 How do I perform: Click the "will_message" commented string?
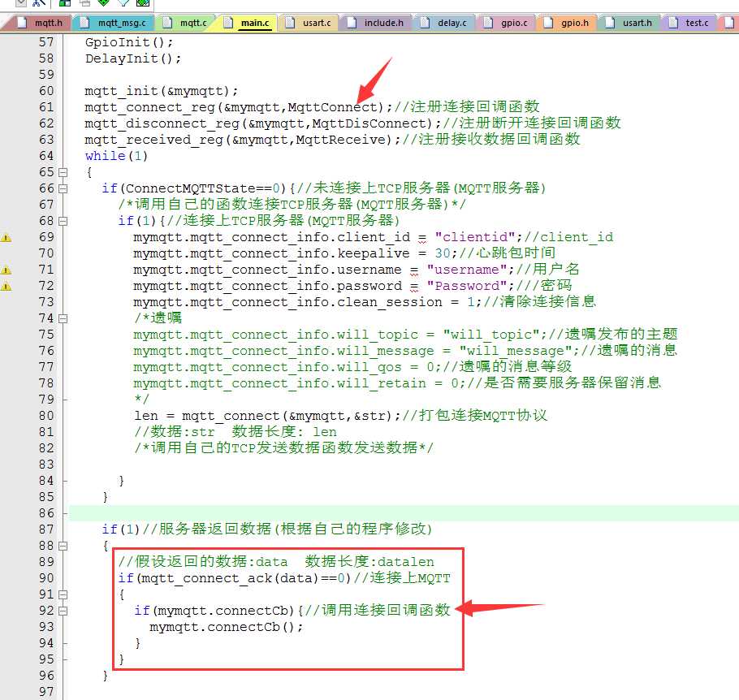point(516,351)
